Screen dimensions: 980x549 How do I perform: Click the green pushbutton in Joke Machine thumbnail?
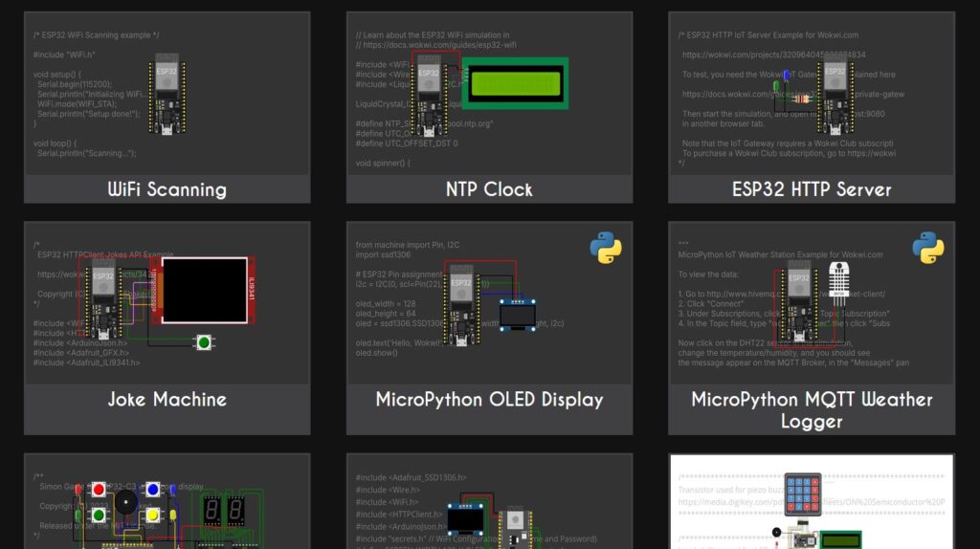204,342
